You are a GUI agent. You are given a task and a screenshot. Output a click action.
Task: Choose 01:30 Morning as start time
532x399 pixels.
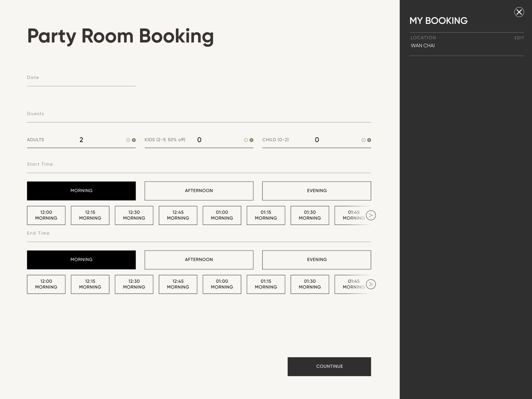[310, 215]
